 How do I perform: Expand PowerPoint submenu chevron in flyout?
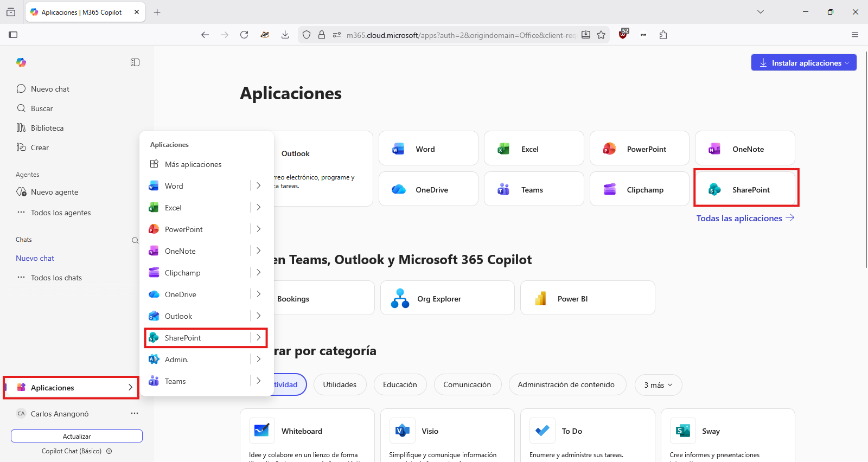[x=259, y=229]
